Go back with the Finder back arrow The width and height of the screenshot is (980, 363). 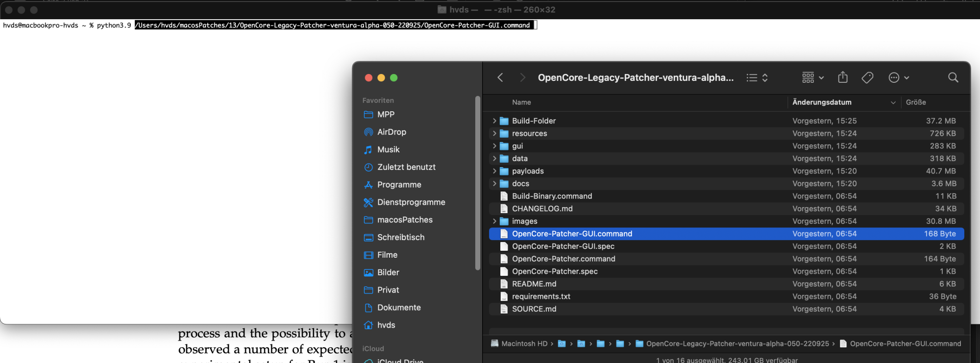pos(500,77)
